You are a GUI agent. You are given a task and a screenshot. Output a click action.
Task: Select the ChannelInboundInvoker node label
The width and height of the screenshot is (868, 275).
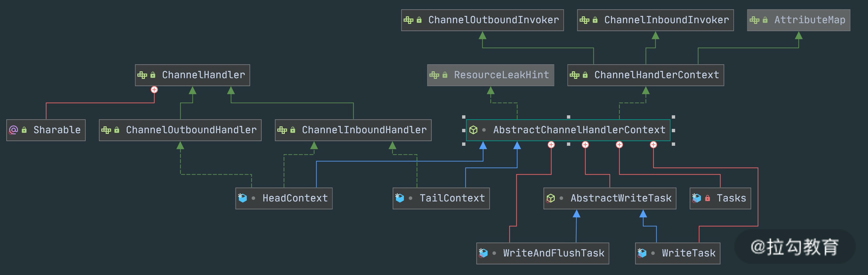pos(667,20)
